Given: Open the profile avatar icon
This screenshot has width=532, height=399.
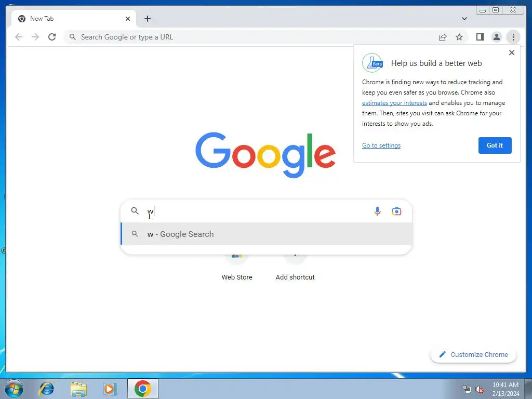Looking at the screenshot, I should coord(496,37).
